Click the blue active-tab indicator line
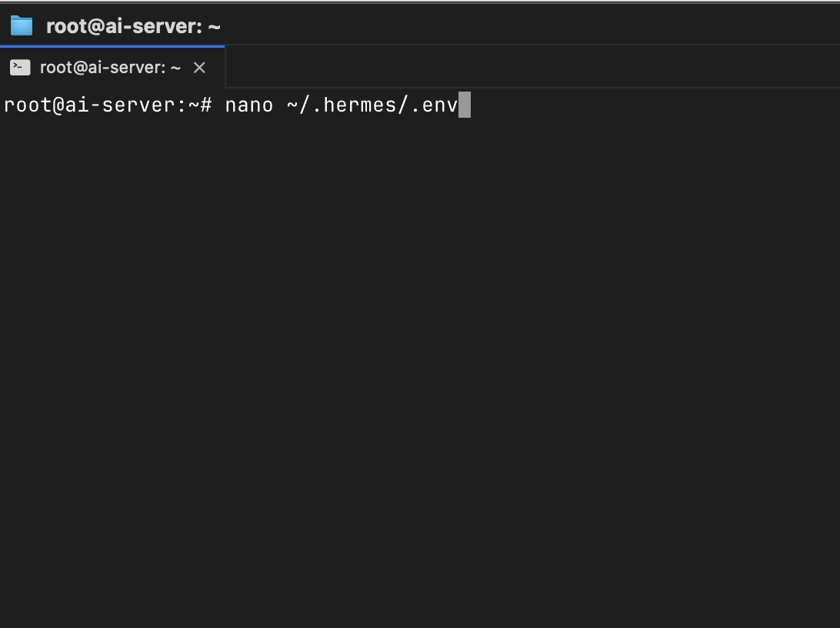The height and width of the screenshot is (628, 840). tap(112, 47)
